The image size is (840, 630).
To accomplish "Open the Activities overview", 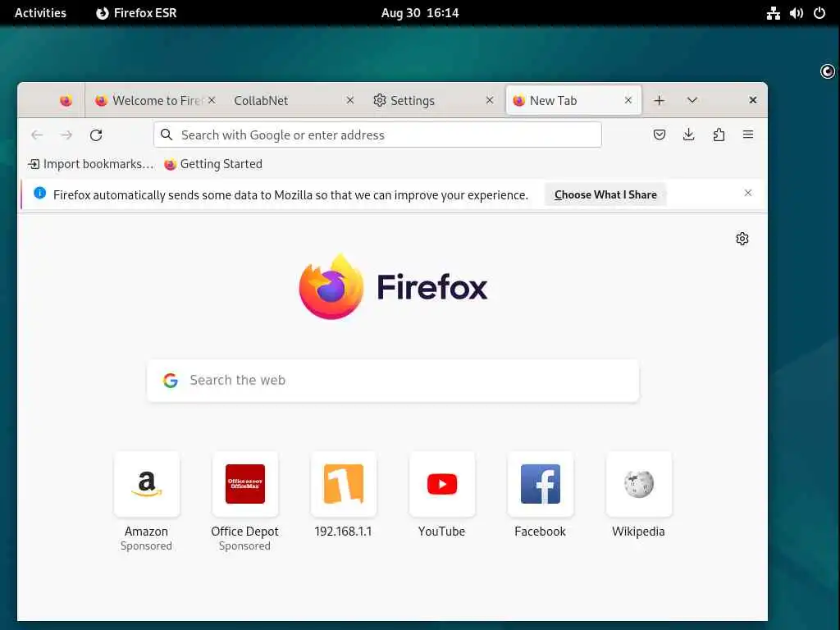I will [40, 13].
